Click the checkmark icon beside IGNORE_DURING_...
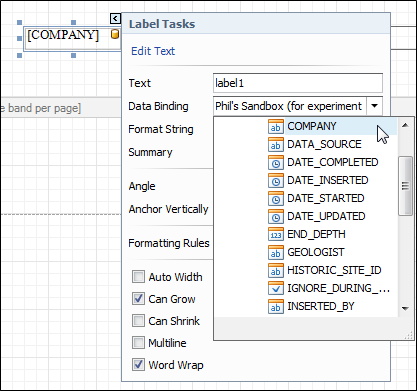This screenshot has width=417, height=391. [x=276, y=289]
